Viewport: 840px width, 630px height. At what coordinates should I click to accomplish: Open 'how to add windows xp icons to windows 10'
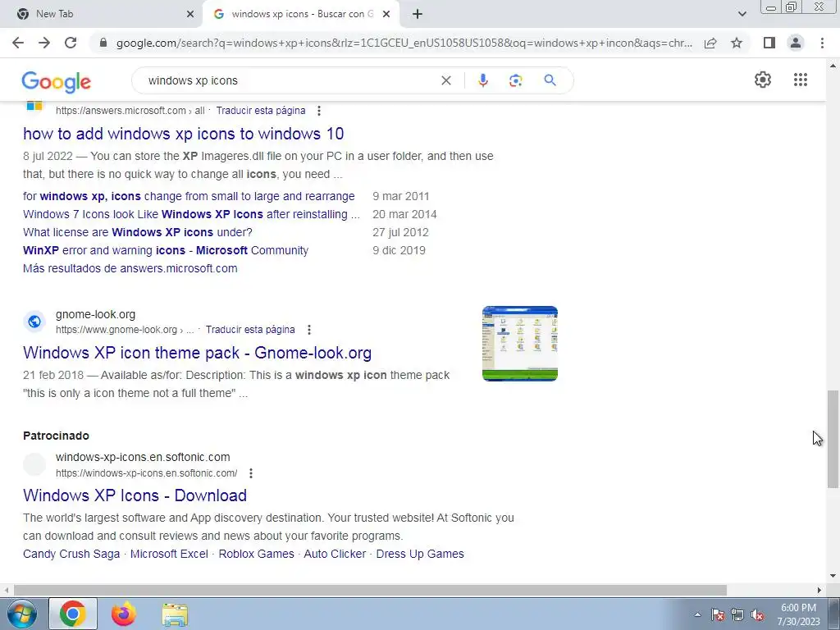click(x=183, y=134)
